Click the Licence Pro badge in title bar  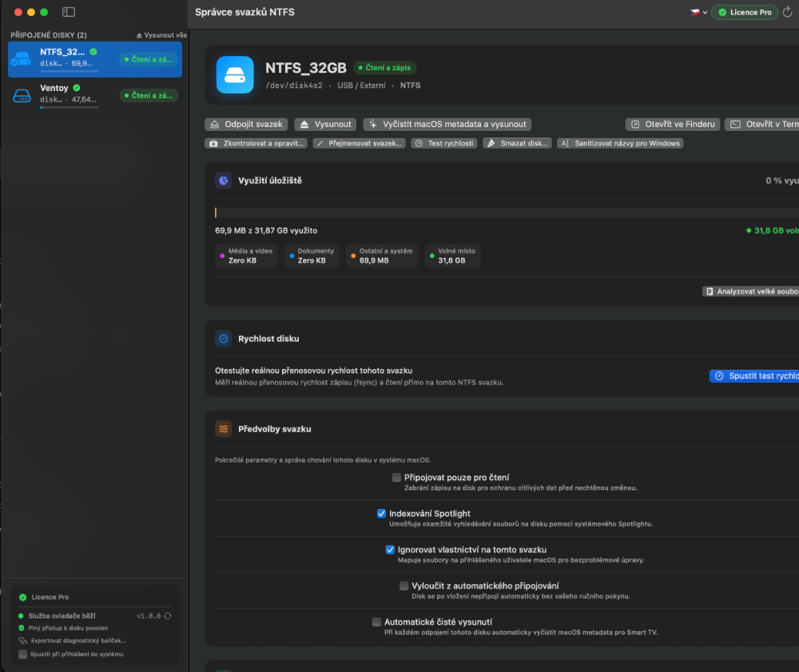pos(745,12)
